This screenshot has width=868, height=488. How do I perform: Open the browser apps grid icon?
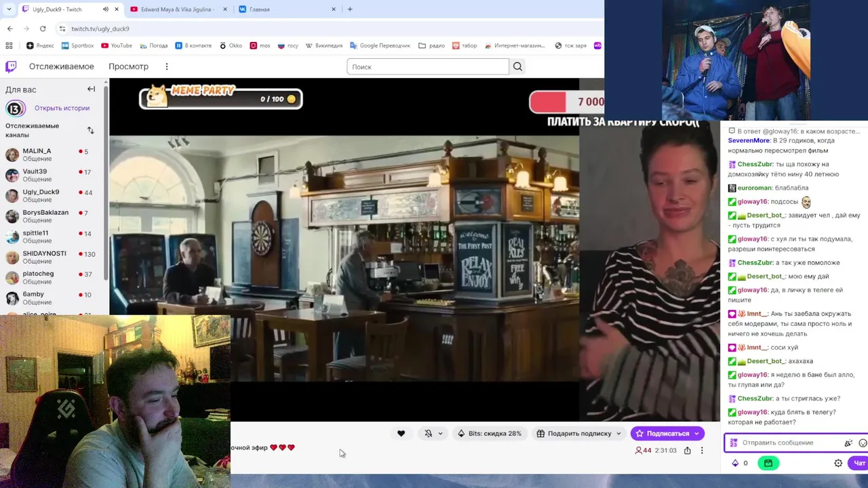9,45
